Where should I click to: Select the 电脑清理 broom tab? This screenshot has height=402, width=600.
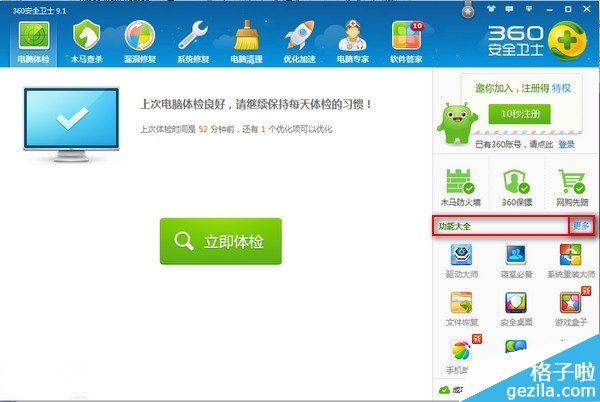coord(246,42)
